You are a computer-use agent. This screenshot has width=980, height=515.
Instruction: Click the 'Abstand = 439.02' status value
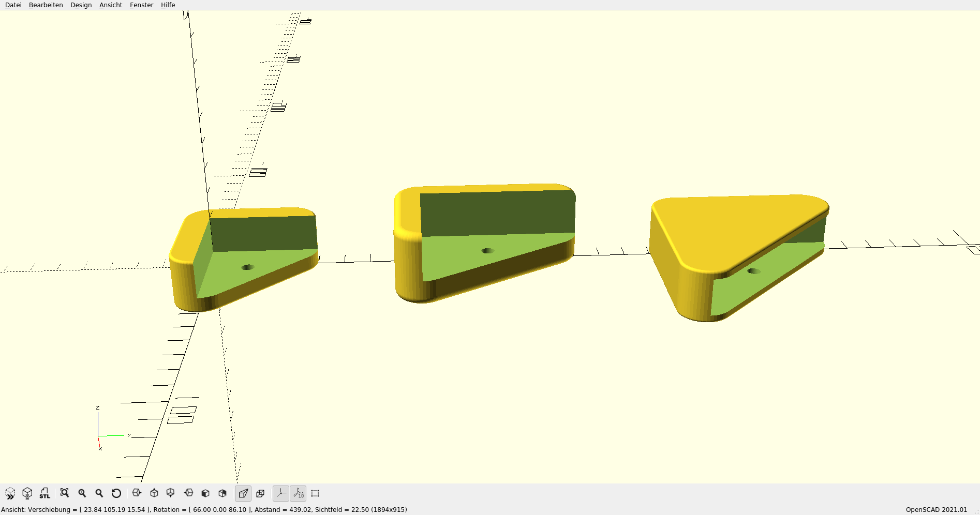pyautogui.click(x=283, y=510)
